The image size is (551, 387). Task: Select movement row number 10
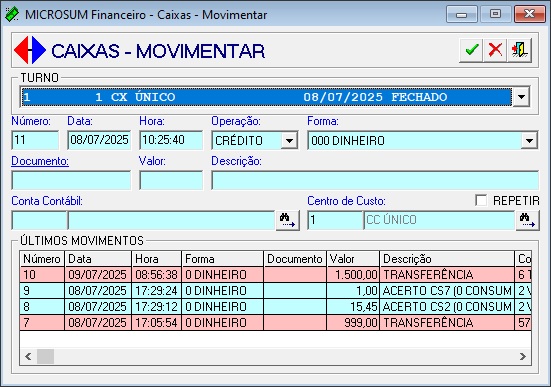pos(276,275)
